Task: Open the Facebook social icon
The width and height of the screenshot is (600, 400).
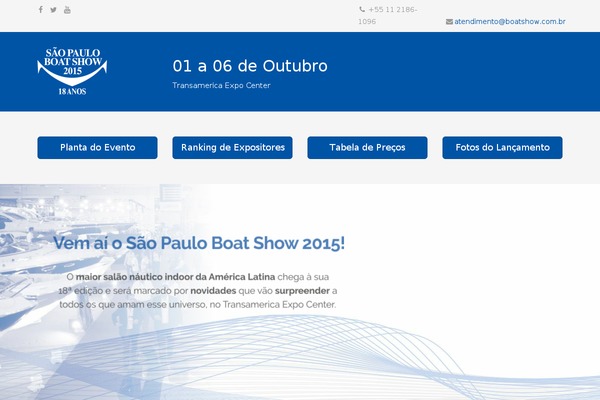Action: [x=41, y=10]
